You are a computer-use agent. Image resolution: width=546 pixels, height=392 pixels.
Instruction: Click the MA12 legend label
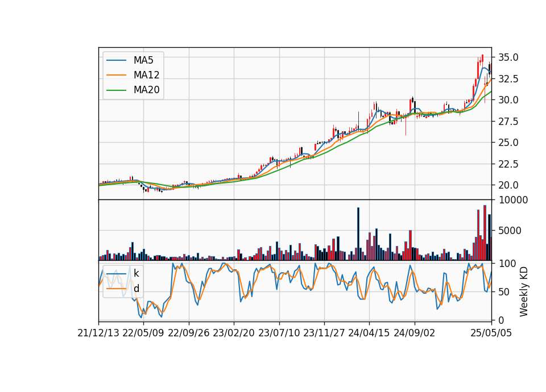coord(146,75)
